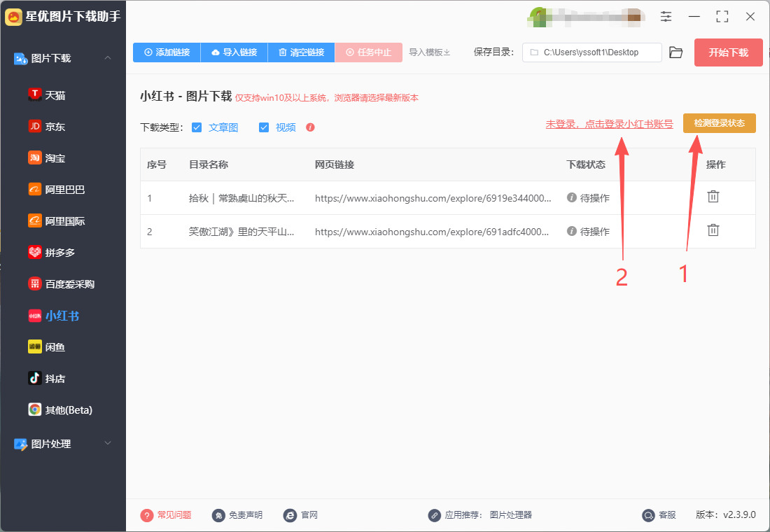The width and height of the screenshot is (770, 532).
Task: Click the 清空链接 button
Action: [302, 52]
